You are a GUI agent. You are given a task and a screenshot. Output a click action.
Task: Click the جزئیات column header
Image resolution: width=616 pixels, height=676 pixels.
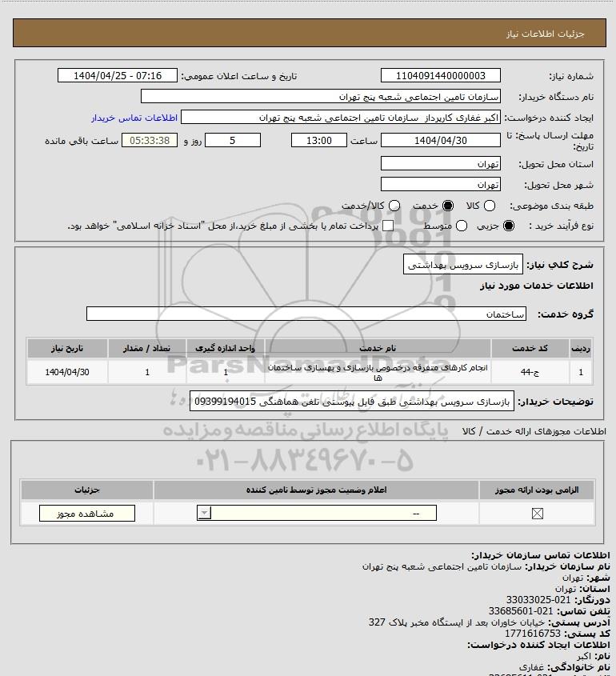coord(87,490)
